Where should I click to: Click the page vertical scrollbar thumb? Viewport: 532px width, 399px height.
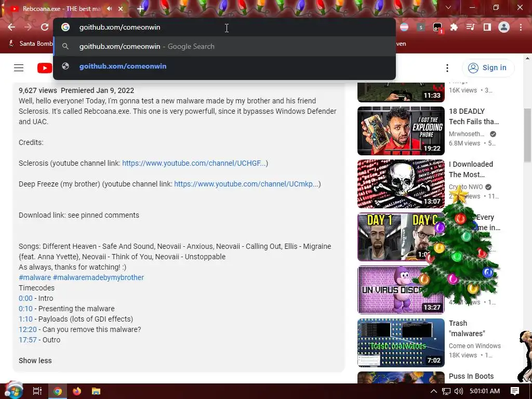click(527, 136)
